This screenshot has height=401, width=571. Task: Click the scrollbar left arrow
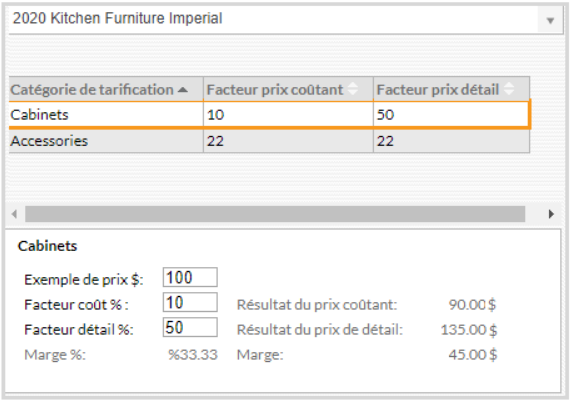[x=14, y=214]
